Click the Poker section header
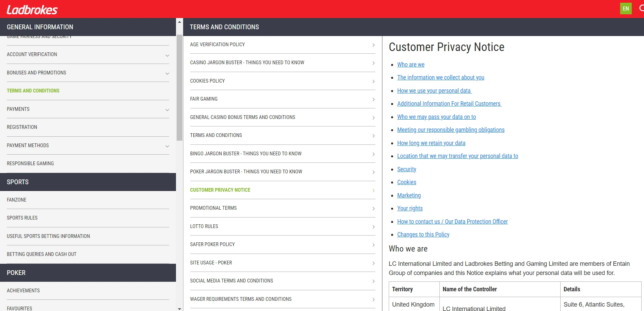This screenshot has width=644, height=311. coord(88,273)
